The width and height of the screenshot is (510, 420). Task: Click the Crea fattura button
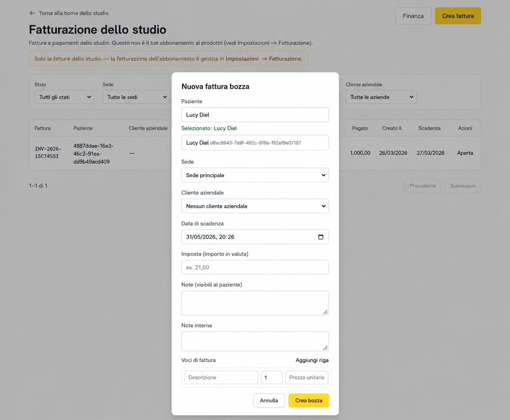click(x=458, y=16)
